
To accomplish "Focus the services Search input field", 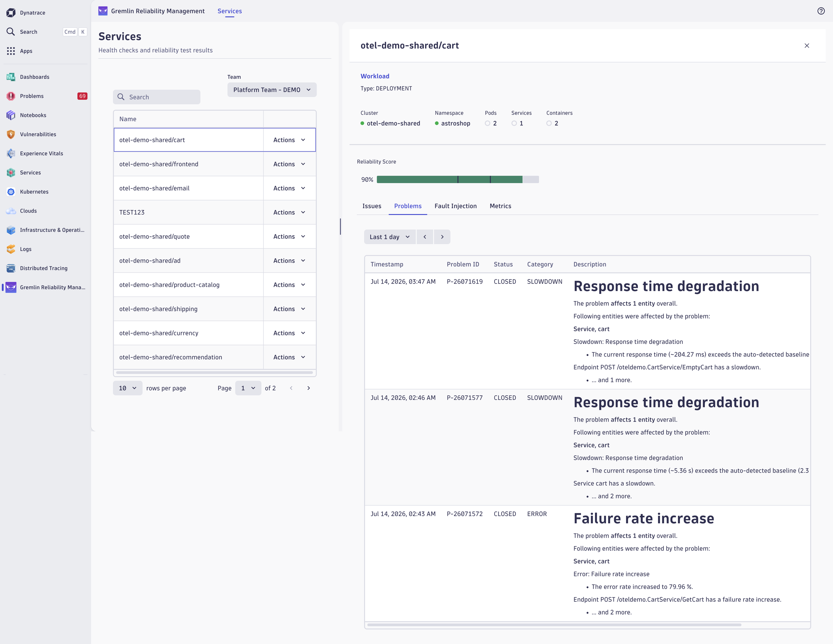I will click(156, 97).
